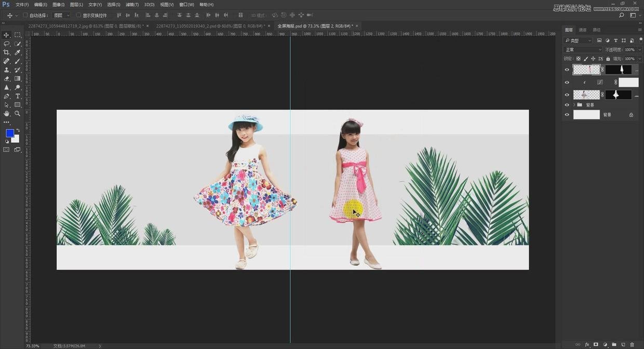Open the 正常 blend mode dropdown
644x349 pixels.
[583, 50]
